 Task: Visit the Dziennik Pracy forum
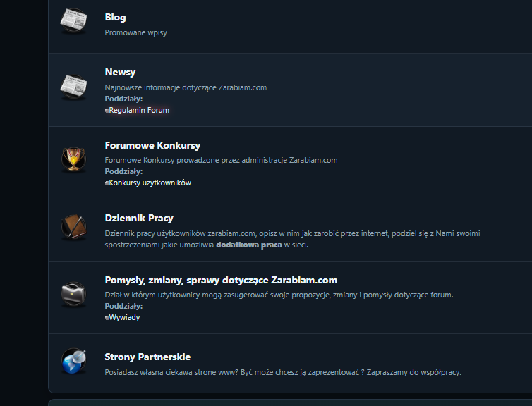tap(139, 218)
